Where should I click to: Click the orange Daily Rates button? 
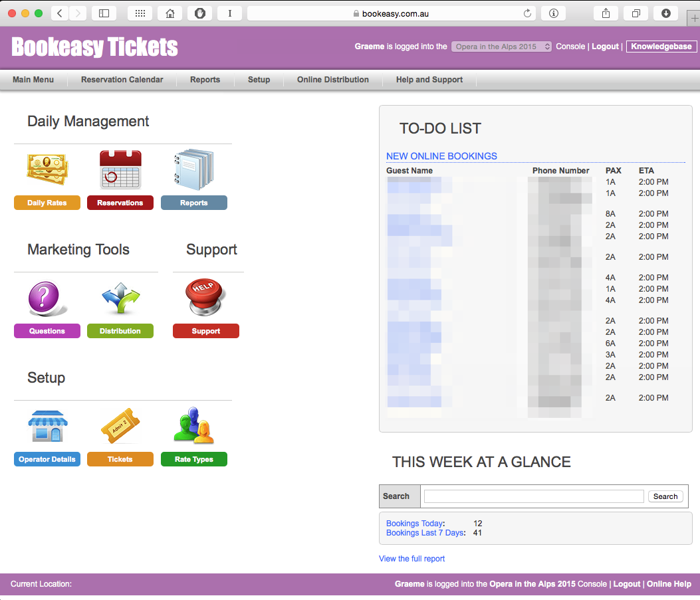click(47, 203)
